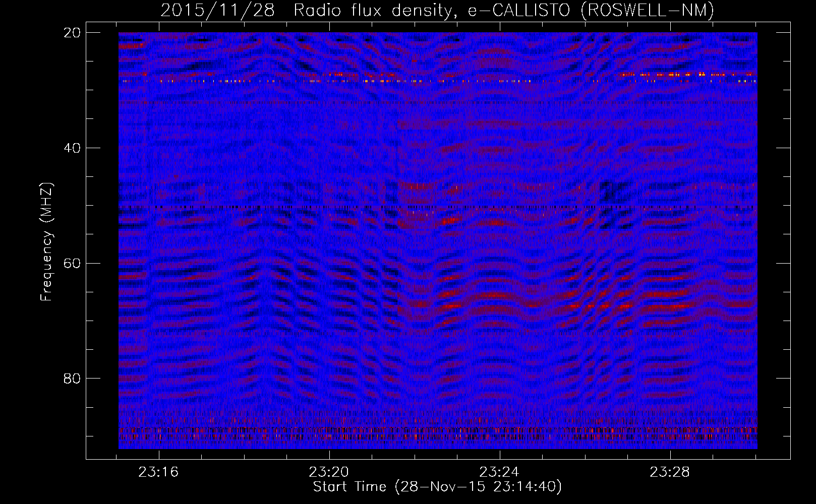Click the time tick label "23:20"
This screenshot has height=504, width=816.
tap(329, 472)
